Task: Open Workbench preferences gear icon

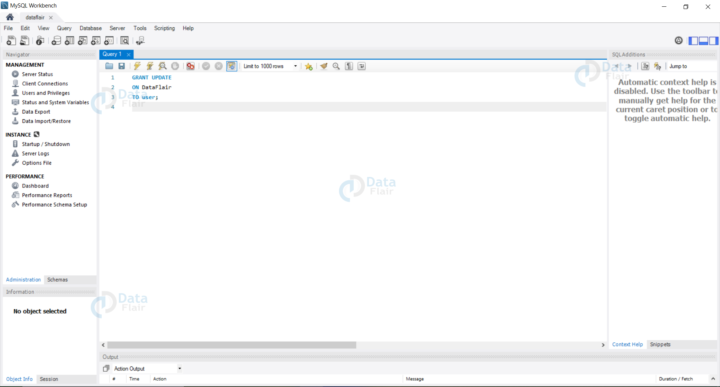Action: [x=679, y=40]
